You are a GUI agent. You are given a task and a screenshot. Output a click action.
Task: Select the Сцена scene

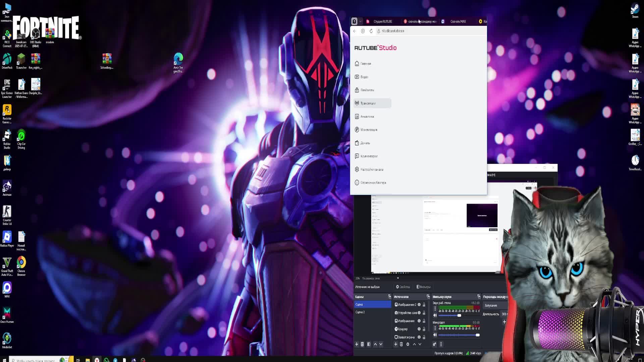pos(373,304)
